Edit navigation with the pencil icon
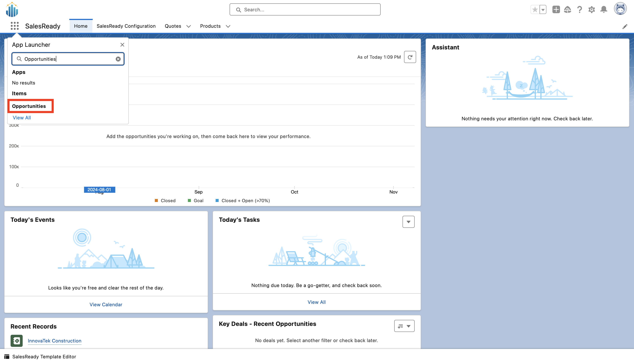The height and width of the screenshot is (364, 634). (625, 27)
